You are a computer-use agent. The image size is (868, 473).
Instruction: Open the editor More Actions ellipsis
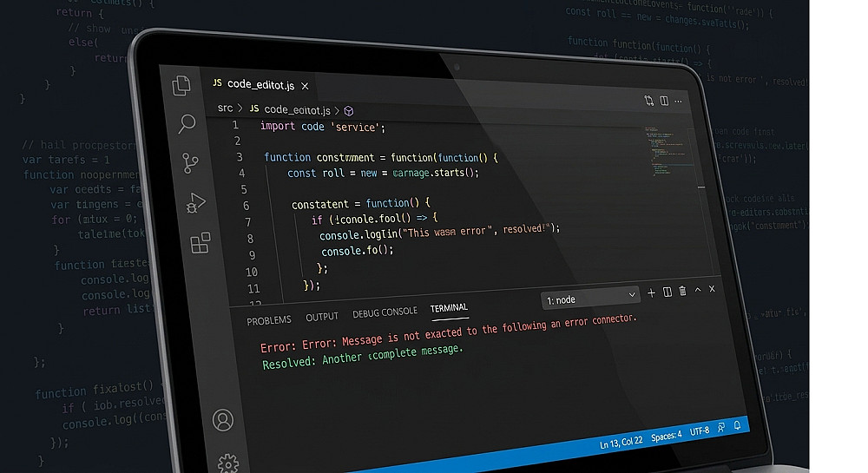click(678, 102)
